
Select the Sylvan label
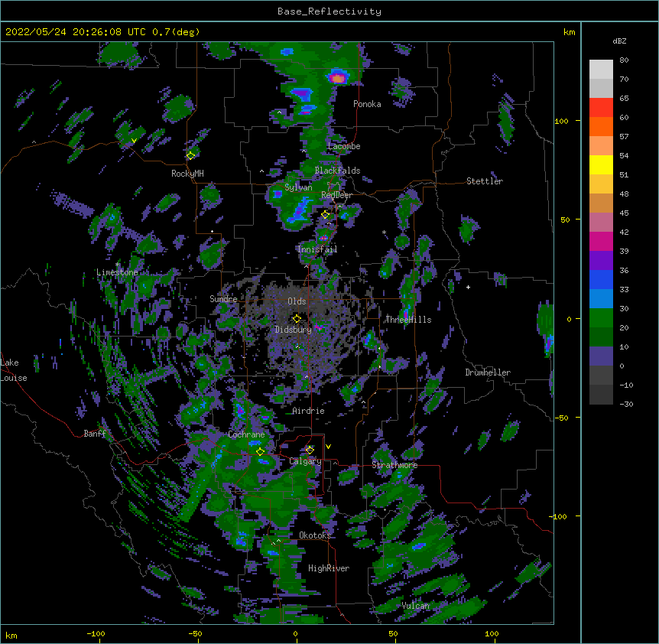coord(298,187)
